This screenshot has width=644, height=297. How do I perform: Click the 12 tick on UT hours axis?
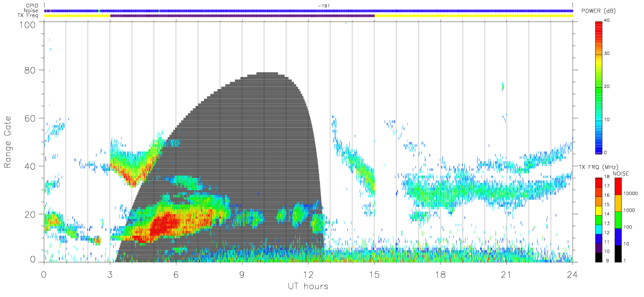308,274
